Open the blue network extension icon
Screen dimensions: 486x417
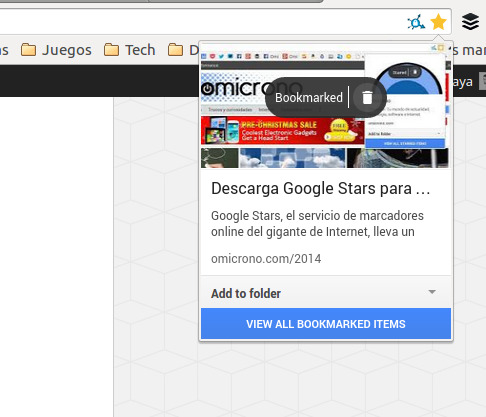[416, 22]
